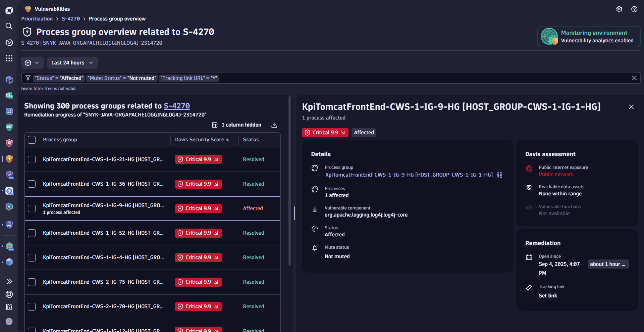Expand Critical 9.9 badge in IG-21-HG row

pos(198,159)
